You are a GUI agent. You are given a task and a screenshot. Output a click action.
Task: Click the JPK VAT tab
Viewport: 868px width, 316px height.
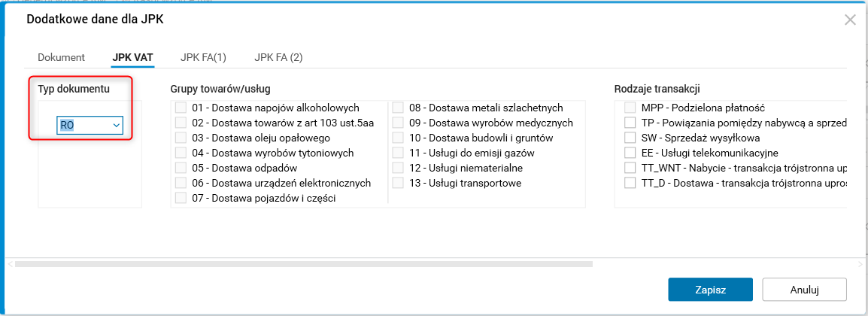[133, 57]
